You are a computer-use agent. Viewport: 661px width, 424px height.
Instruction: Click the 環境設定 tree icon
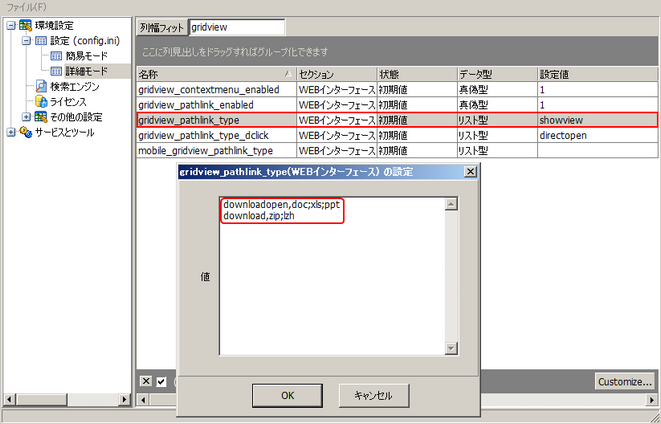[25, 26]
